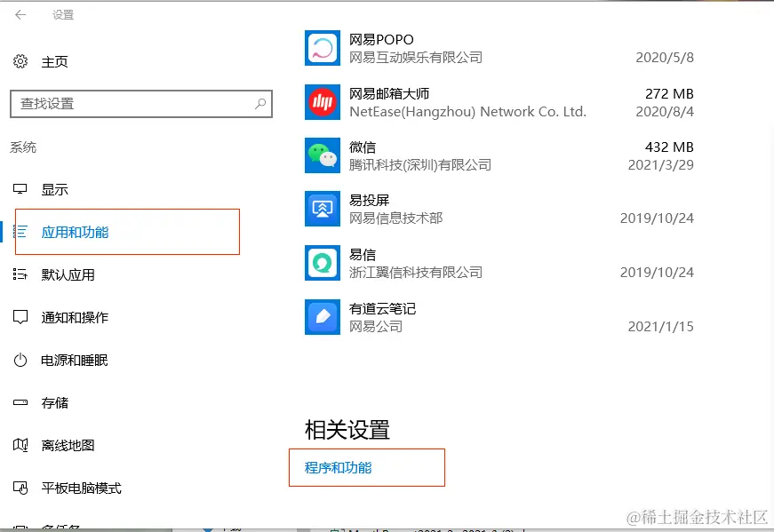Open the 程序和功能 link
774x532 pixels.
[339, 467]
